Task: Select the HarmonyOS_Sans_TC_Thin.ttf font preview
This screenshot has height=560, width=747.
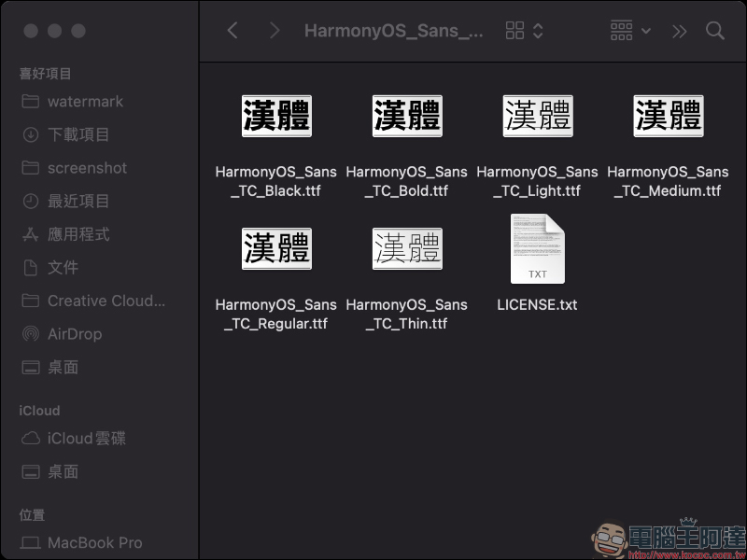Action: click(407, 248)
